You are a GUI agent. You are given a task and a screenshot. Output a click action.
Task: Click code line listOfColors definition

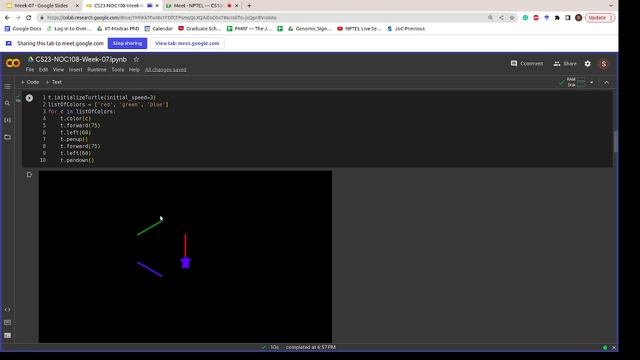pos(108,104)
